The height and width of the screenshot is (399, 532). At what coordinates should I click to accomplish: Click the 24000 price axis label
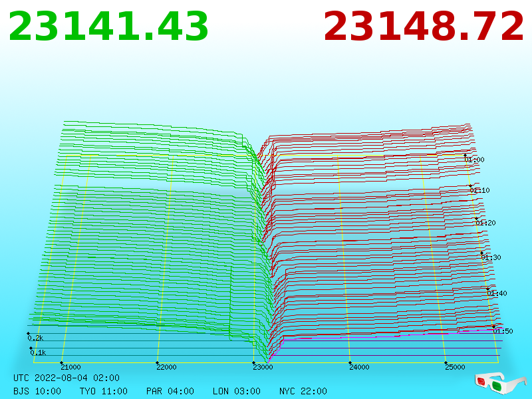[x=359, y=367]
